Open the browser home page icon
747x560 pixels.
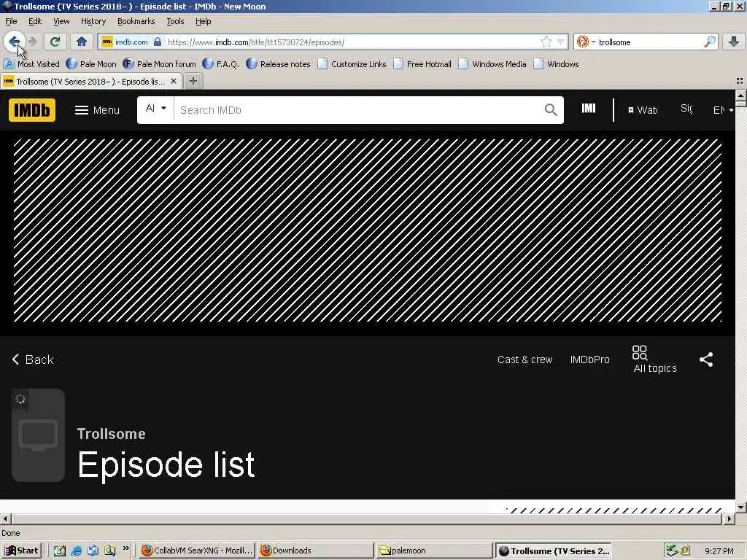tap(82, 42)
